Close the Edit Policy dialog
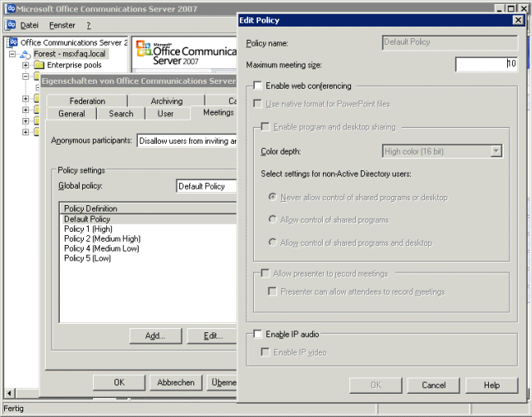Viewport: 532px width, 417px height. 518,20
